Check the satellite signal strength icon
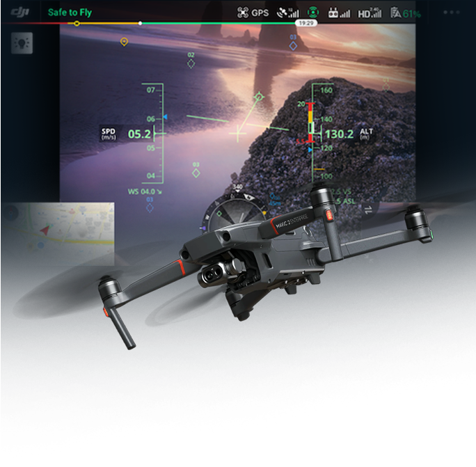 tap(287, 13)
